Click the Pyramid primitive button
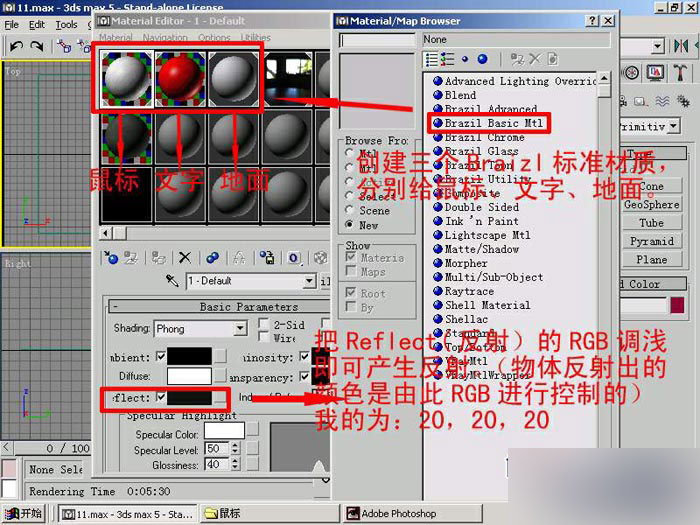 [x=651, y=241]
